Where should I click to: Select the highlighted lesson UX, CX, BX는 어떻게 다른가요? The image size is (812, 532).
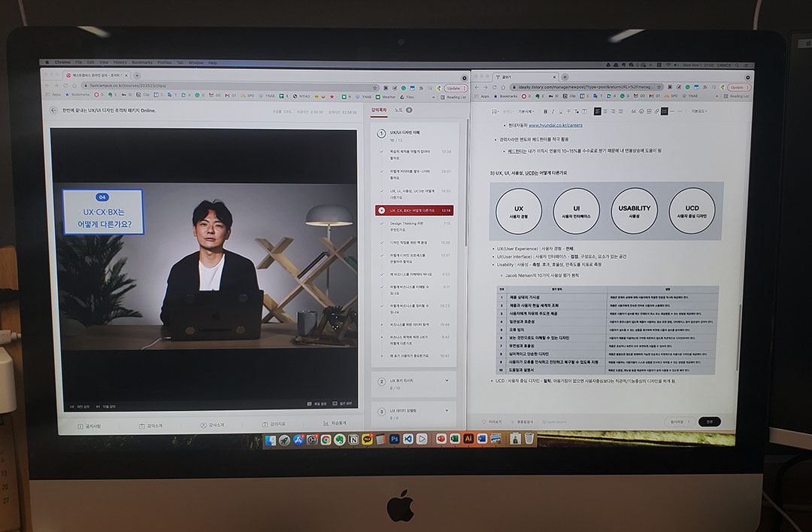(x=414, y=211)
